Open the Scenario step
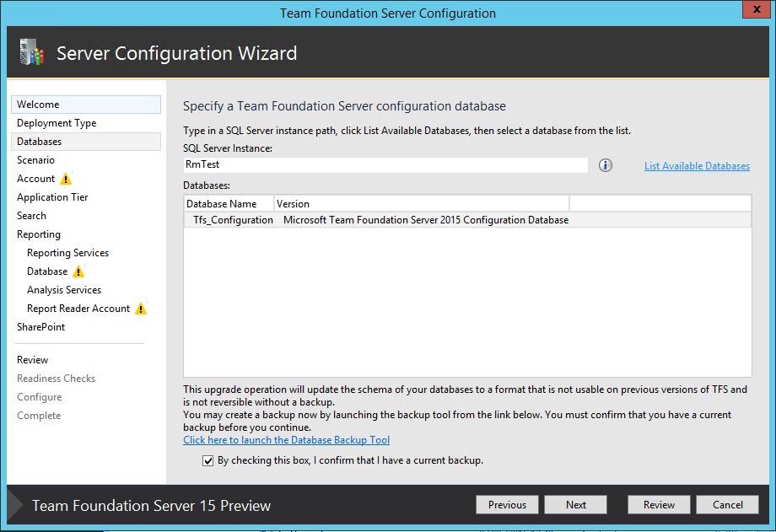The image size is (776, 532). pyautogui.click(x=35, y=160)
